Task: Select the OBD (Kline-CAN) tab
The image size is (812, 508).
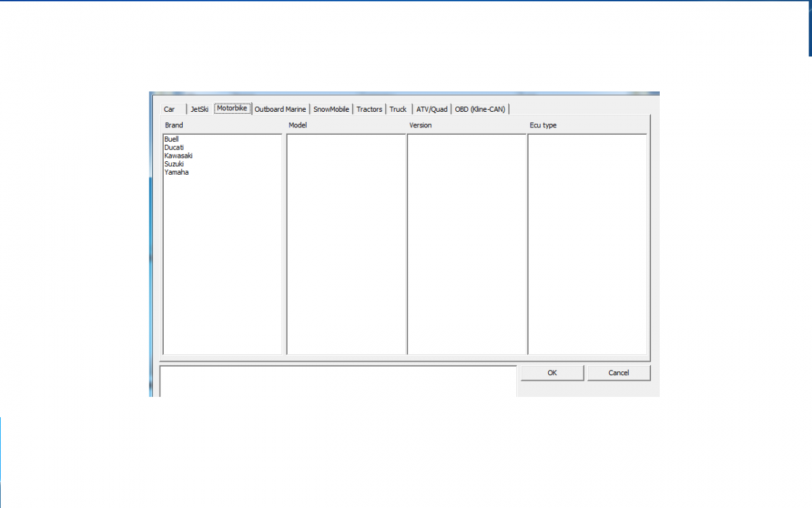Action: pyautogui.click(x=480, y=109)
